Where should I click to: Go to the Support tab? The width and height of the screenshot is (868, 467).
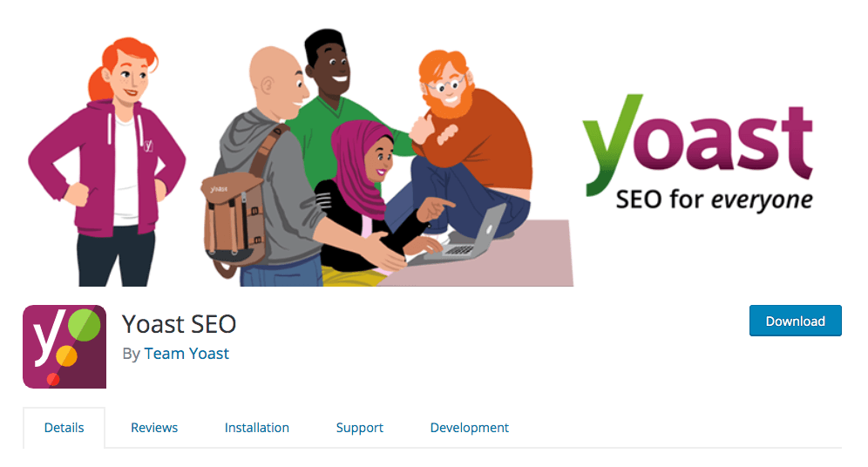360,428
